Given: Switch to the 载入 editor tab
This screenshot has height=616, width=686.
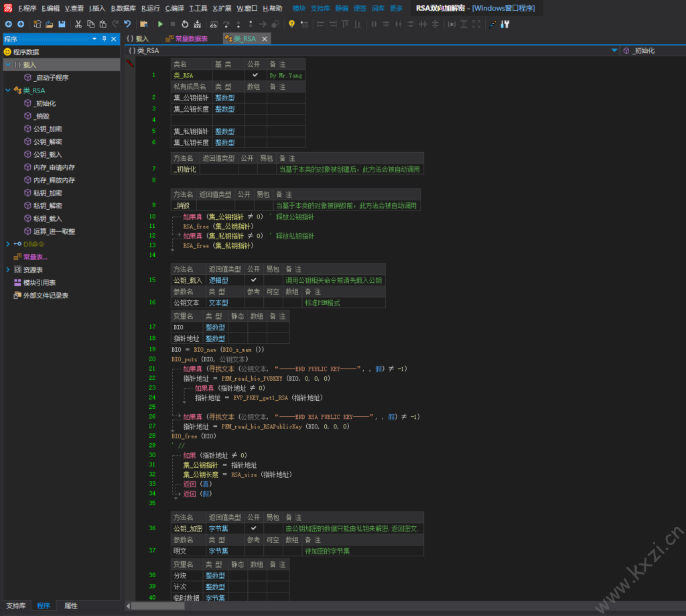Looking at the screenshot, I should (138, 38).
